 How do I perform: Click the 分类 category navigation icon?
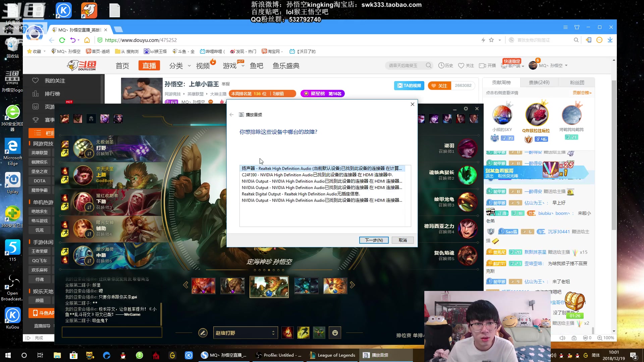pos(176,65)
